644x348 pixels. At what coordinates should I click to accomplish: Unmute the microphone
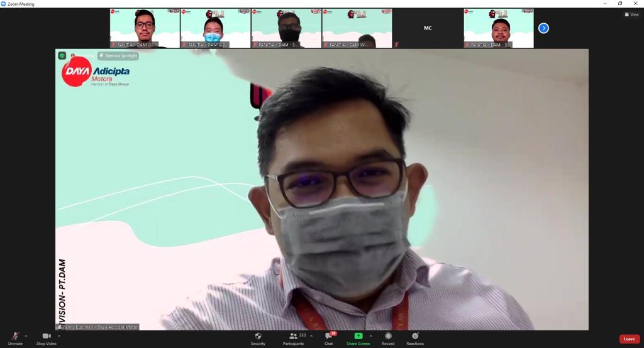tap(15, 339)
